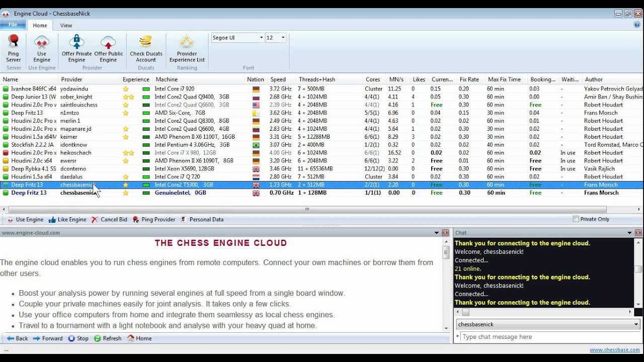644x362 pixels.
Task: Sort by the Nation column header
Action: coord(256,79)
